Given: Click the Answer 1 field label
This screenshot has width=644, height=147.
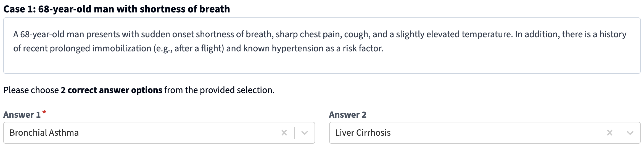Looking at the screenshot, I should tap(22, 115).
